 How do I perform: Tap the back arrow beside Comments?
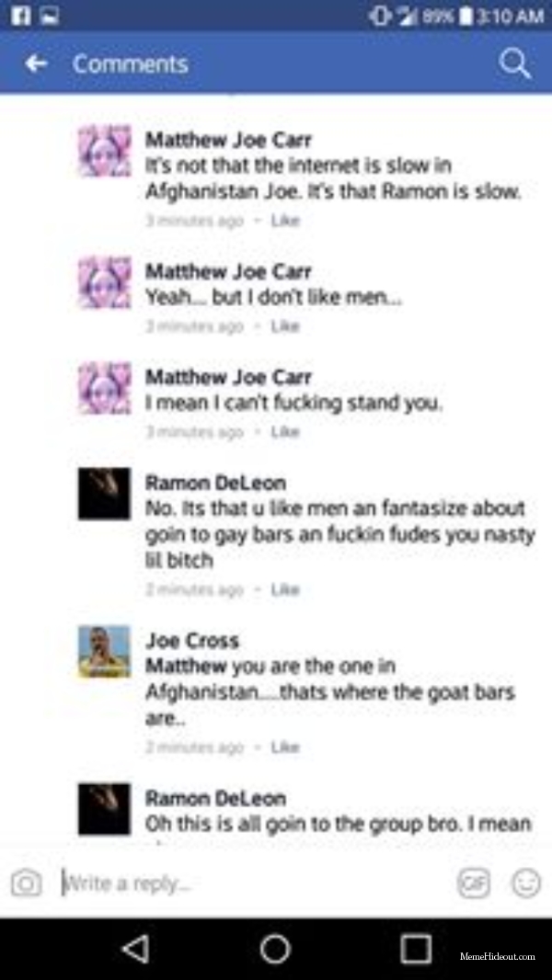(x=36, y=63)
